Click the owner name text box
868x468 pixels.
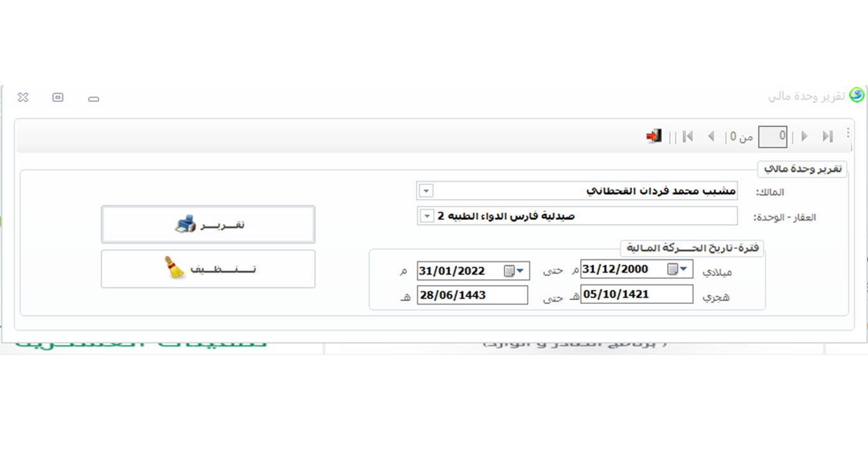(585, 191)
